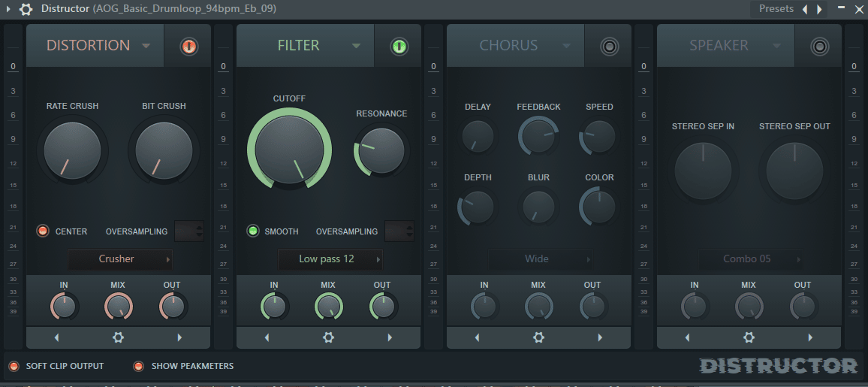Toggle the Center option in Distortion
The height and width of the screenshot is (387, 868).
tap(43, 231)
